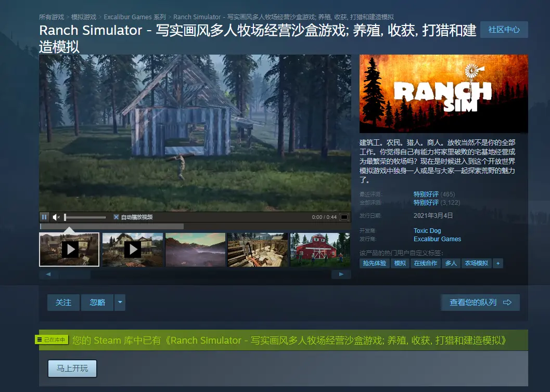
Task: Toggle the 自动播放视频 checkbox
Action: click(x=116, y=217)
